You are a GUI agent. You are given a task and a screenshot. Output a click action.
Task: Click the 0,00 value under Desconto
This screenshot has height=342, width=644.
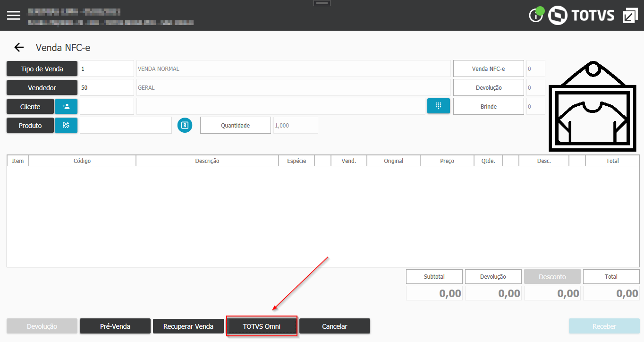pyautogui.click(x=552, y=293)
